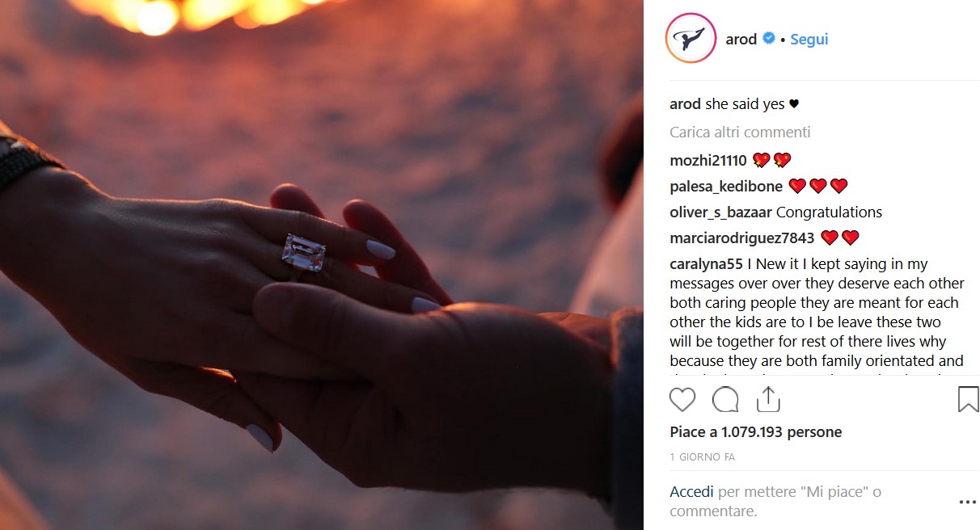Open arod username in header
Image resolution: width=980 pixels, height=530 pixels.
(x=741, y=39)
